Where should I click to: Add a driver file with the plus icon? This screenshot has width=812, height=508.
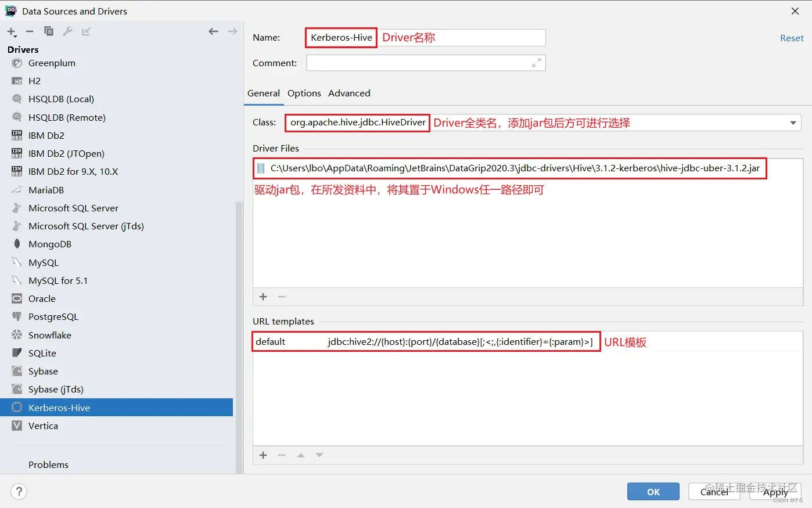coord(263,297)
